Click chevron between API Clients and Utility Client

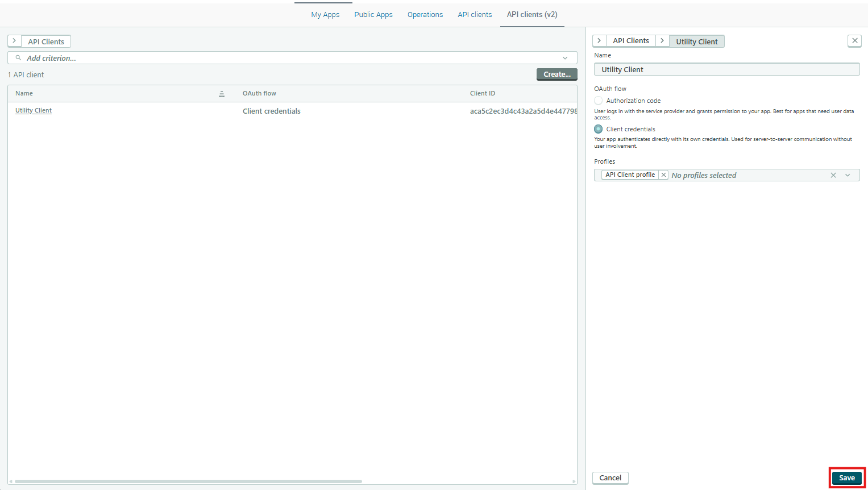(x=662, y=41)
